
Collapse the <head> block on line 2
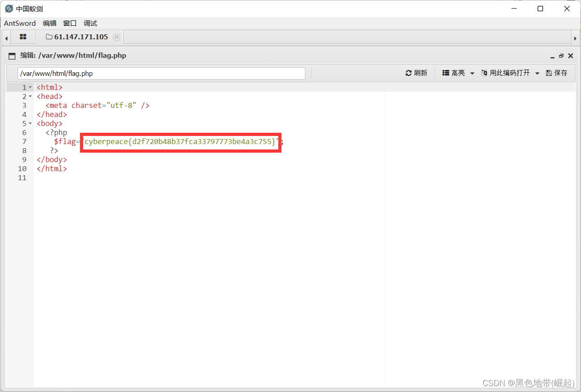(x=30, y=97)
